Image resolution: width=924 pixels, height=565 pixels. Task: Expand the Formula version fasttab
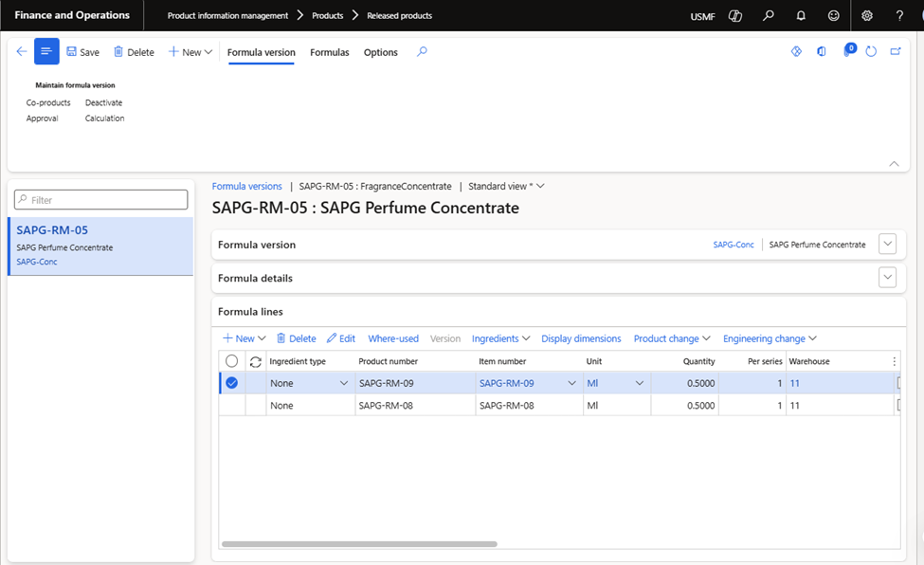click(887, 244)
